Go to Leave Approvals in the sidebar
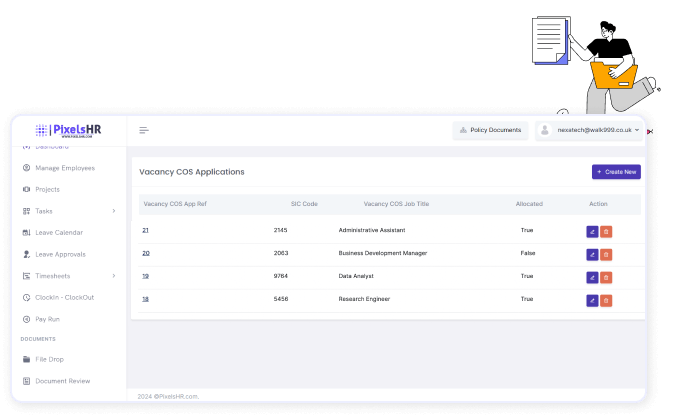Image resolution: width=686 pixels, height=417 pixels. coord(62,254)
